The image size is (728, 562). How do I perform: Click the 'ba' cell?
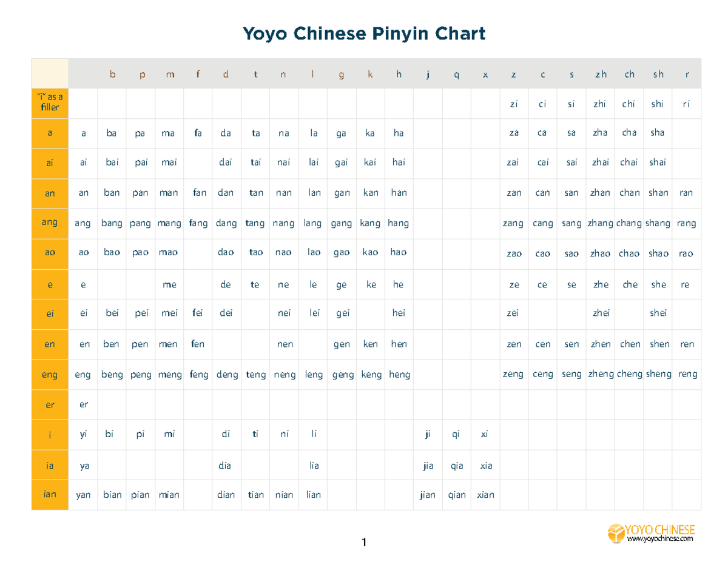coord(112,133)
